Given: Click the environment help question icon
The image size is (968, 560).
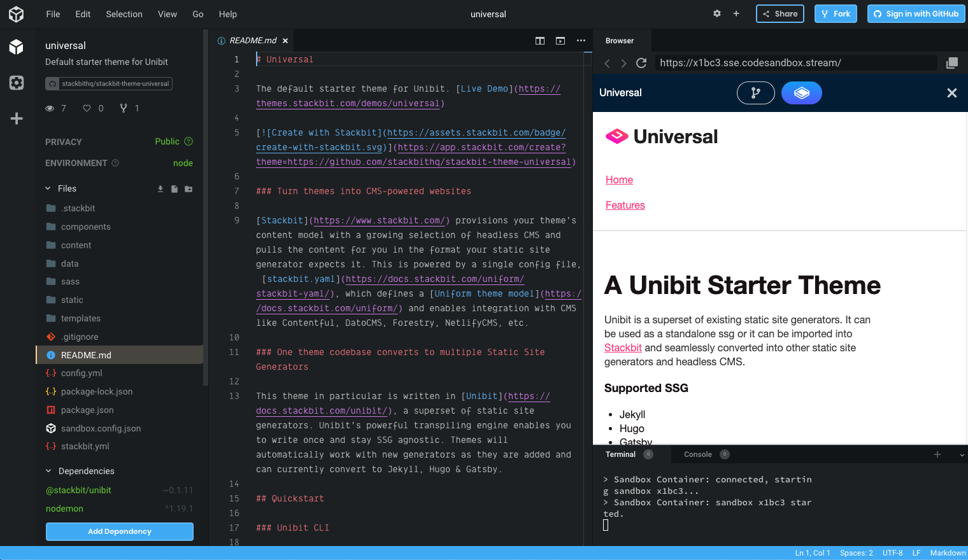Looking at the screenshot, I should pos(115,163).
